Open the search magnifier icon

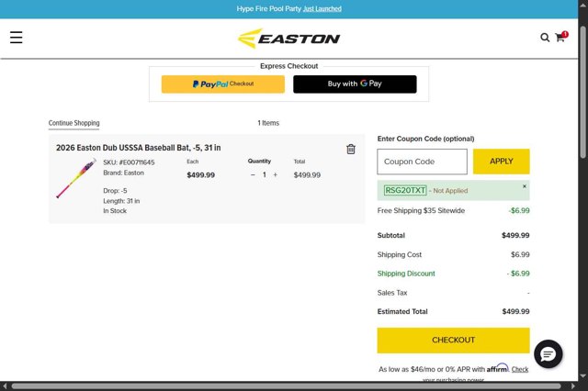545,38
